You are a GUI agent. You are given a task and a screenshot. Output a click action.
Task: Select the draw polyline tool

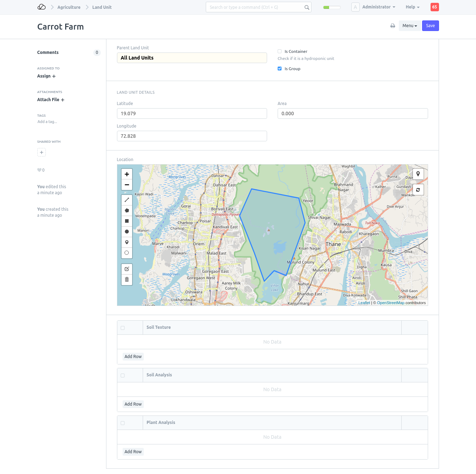pyautogui.click(x=127, y=200)
